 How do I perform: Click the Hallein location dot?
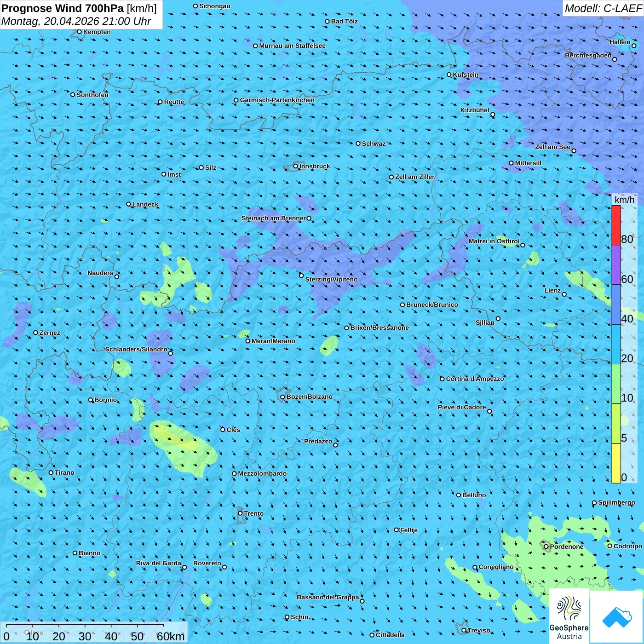click(634, 46)
